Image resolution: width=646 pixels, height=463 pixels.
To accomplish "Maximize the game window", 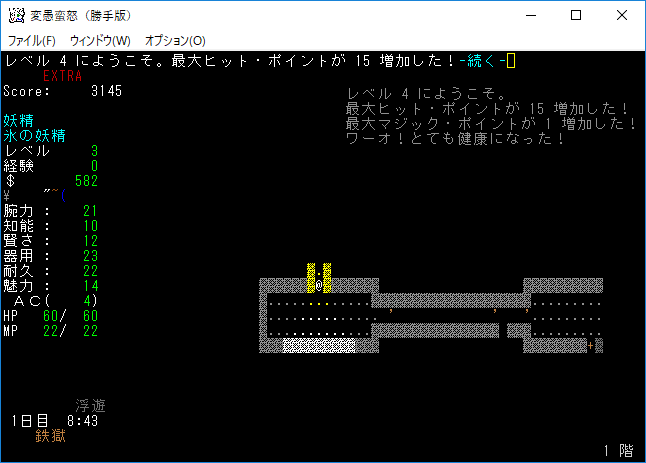I will point(575,15).
